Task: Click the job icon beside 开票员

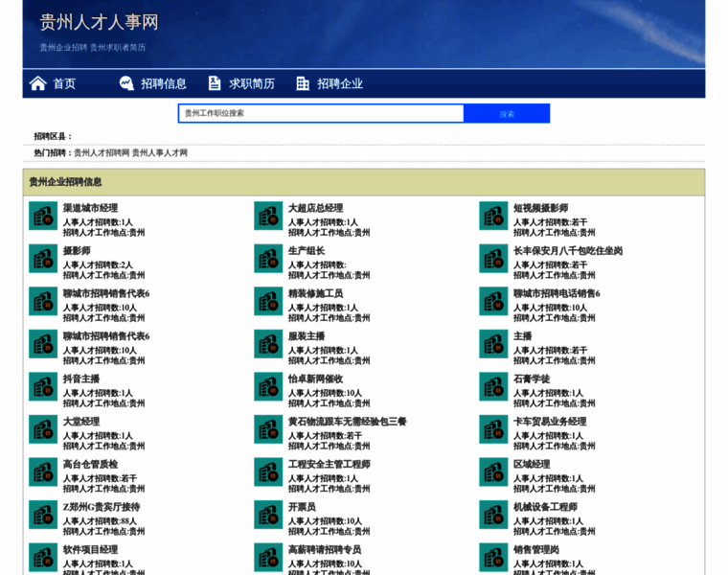Action: [268, 515]
